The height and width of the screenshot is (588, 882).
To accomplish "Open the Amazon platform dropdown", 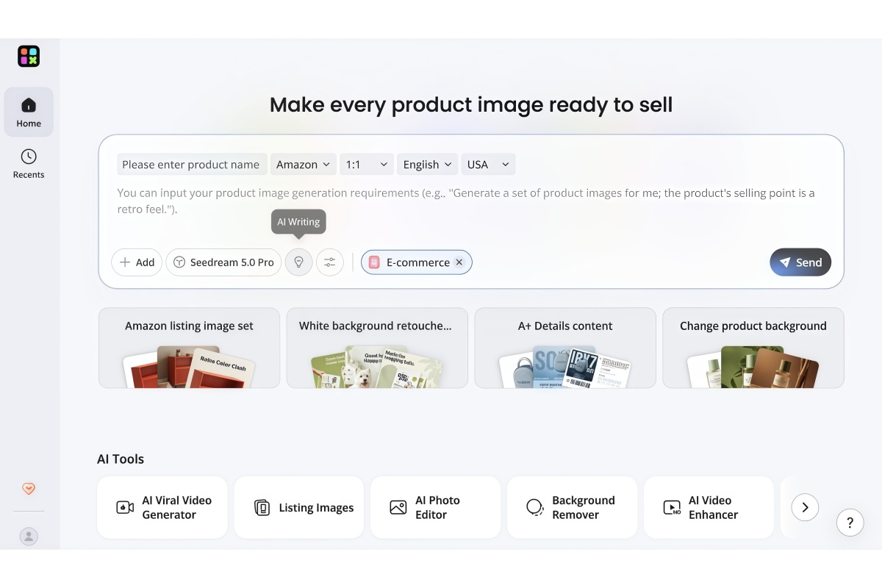I will coord(304,165).
